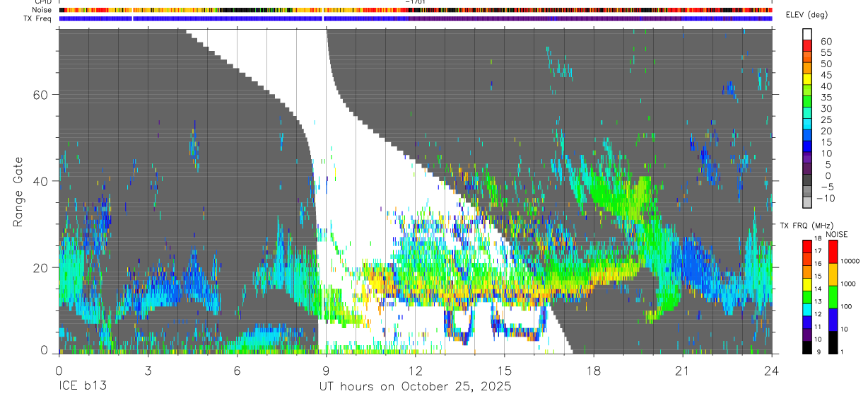Image resolution: width=868 pixels, height=401 pixels.
Task: Click the 24 tick on UT hours axis
Action: pyautogui.click(x=772, y=370)
